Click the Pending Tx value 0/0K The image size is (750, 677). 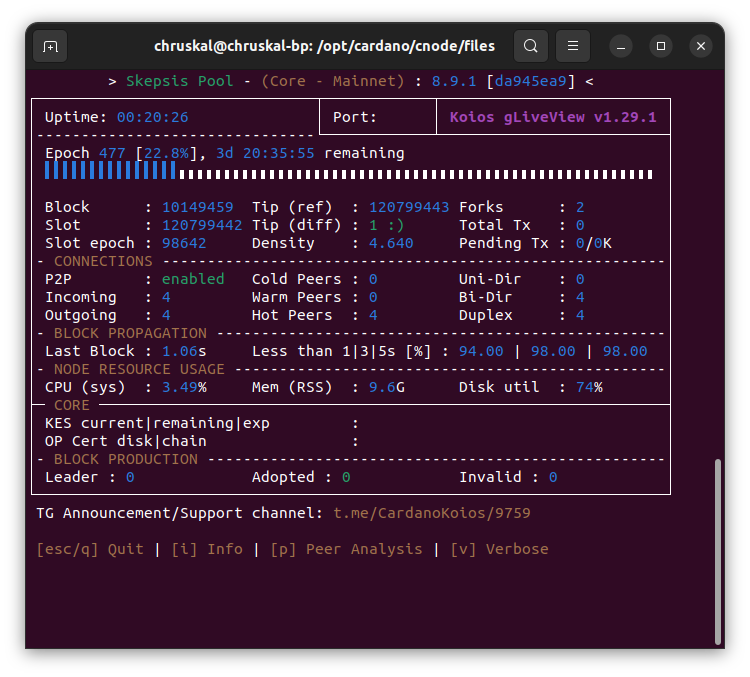593,243
